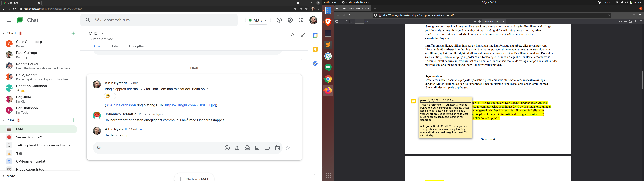Viewport: 644px width, 181px height.
Task: Add a video meeting to the reply
Action: coord(267,148)
